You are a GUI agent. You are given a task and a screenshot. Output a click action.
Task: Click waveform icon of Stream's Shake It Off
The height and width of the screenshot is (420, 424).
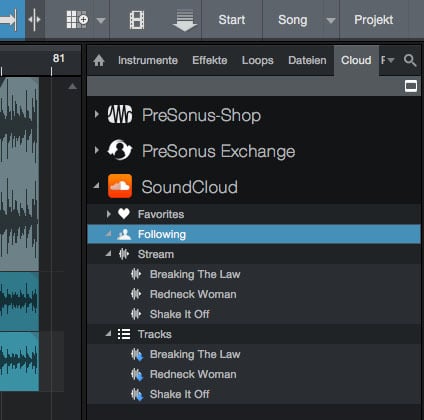[136, 314]
